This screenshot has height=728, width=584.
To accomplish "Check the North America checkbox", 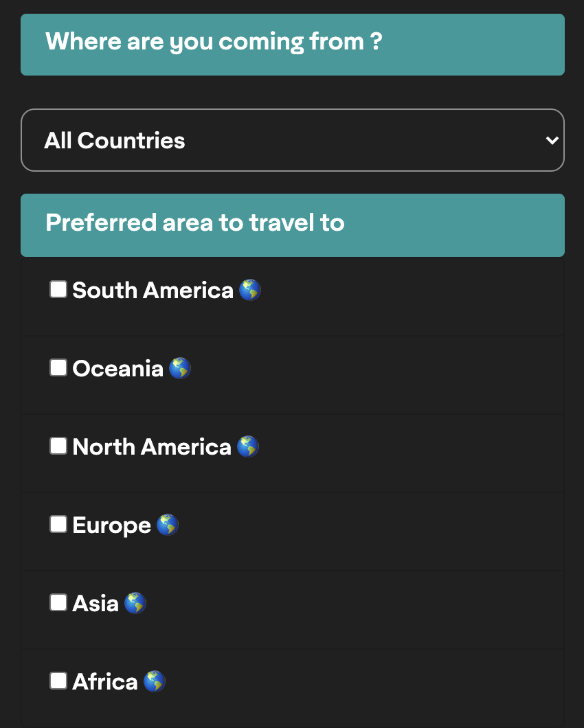I will [58, 446].
